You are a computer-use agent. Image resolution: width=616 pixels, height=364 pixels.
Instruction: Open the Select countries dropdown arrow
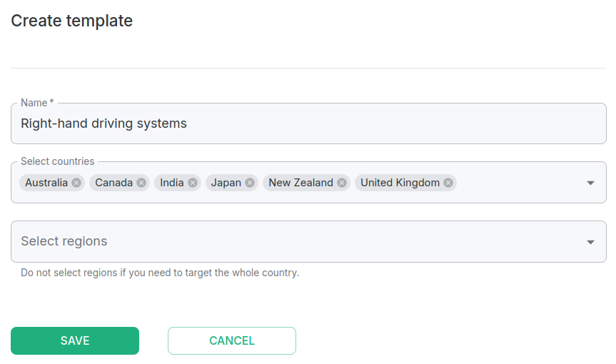pos(590,183)
